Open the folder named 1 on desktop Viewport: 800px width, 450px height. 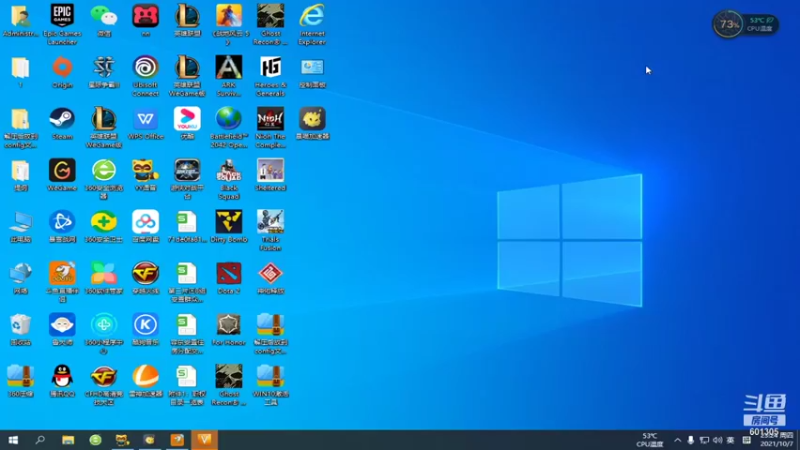point(20,72)
